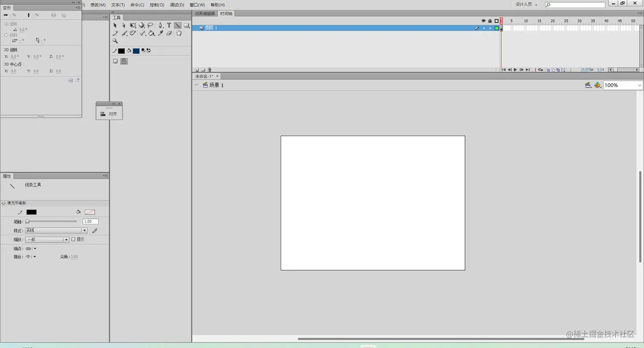The width and height of the screenshot is (644, 348).
Task: Open the 样式 stroke style dropdown
Action: coord(56,230)
